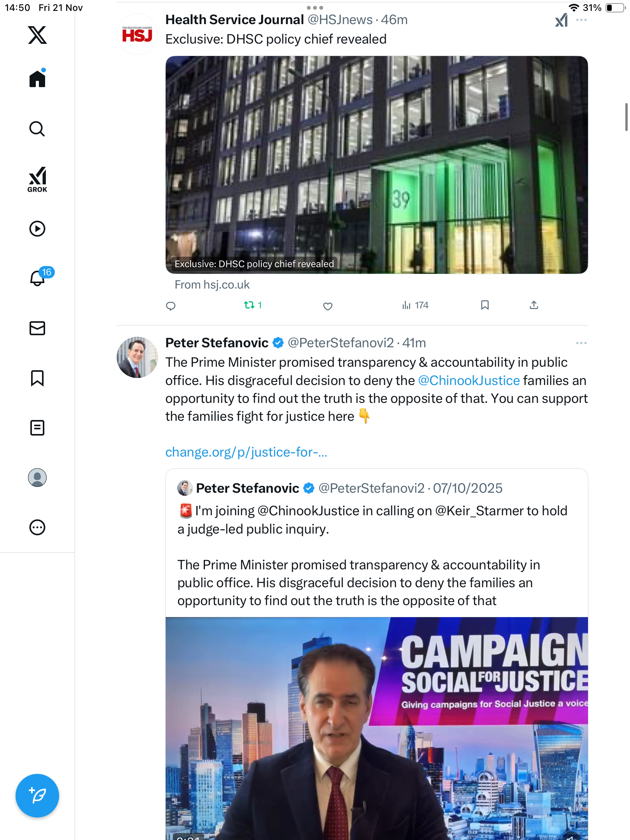Open the DHSC policy chief article image
Viewport: 630px width, 840px height.
376,164
